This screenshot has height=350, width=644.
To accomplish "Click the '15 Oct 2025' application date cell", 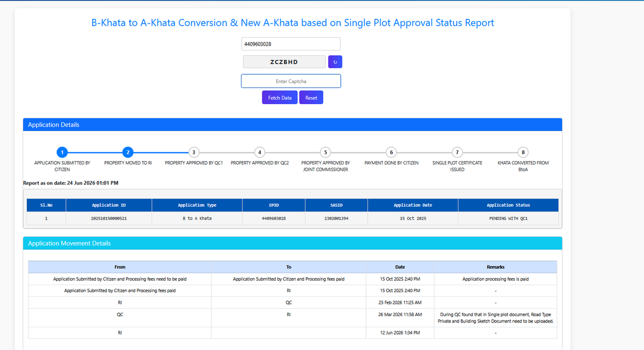I will pyautogui.click(x=413, y=219).
